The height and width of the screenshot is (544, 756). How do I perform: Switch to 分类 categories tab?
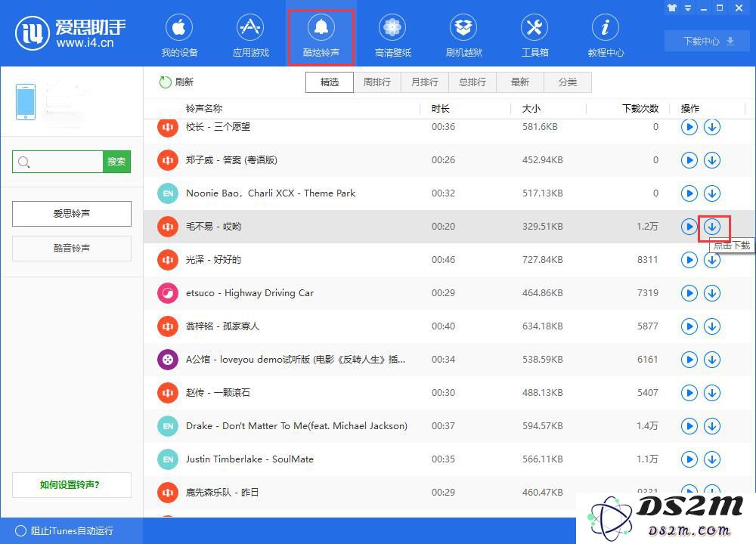coord(568,82)
